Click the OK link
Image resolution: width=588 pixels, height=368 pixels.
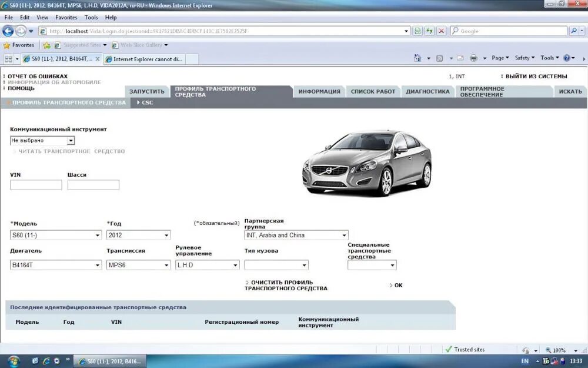coord(398,286)
